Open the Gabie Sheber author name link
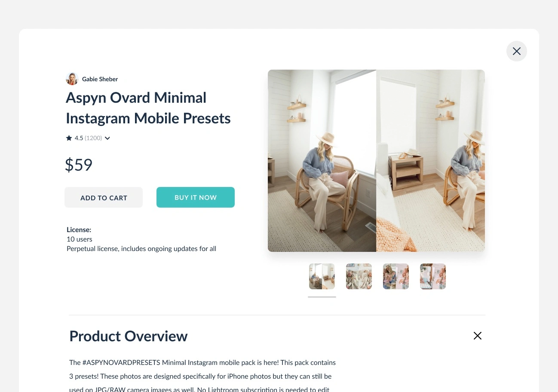The image size is (558, 392). click(x=100, y=79)
